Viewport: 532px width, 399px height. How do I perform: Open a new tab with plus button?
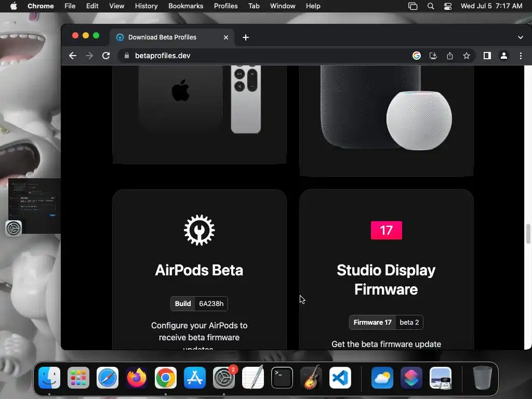246,37
